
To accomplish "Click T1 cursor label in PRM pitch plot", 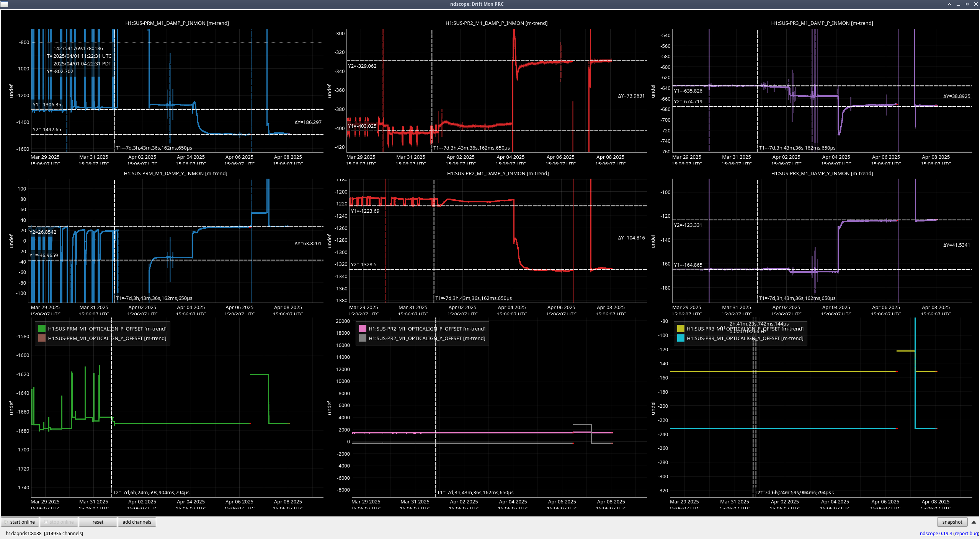I will [x=154, y=148].
